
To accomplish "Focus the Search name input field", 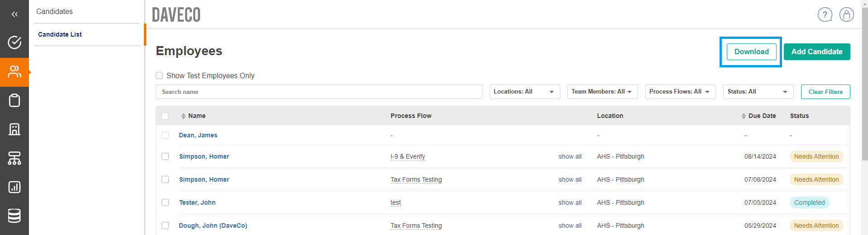I will point(319,92).
